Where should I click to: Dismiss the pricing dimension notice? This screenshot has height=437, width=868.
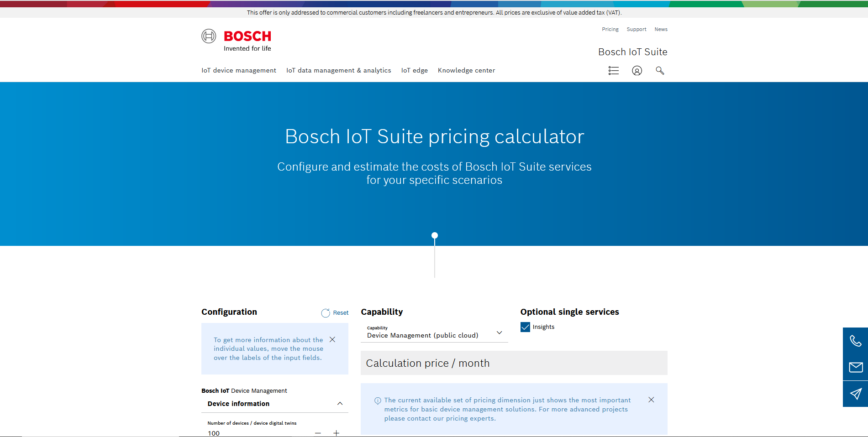click(x=651, y=400)
